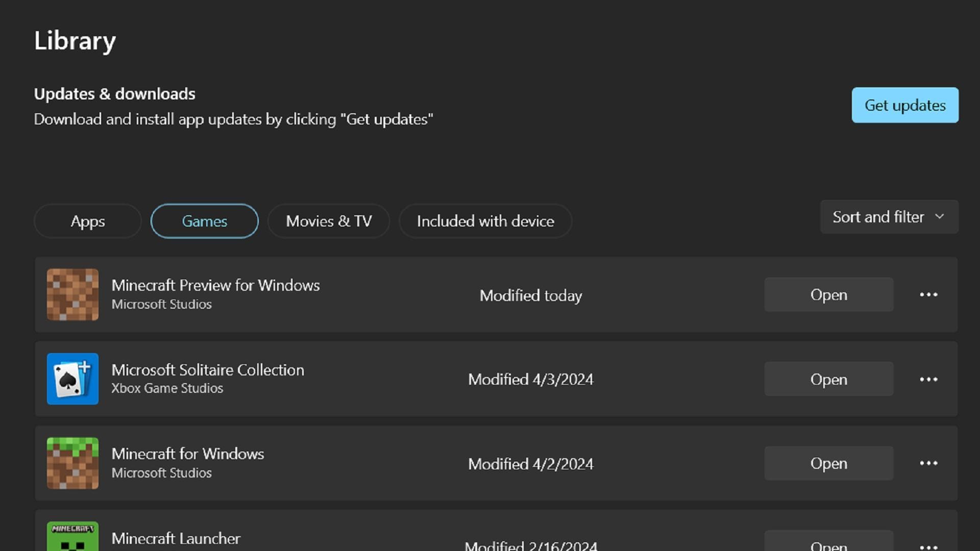This screenshot has width=980, height=551.
Task: Open the options menu for Microsoft Solitaire Collection
Action: [929, 379]
